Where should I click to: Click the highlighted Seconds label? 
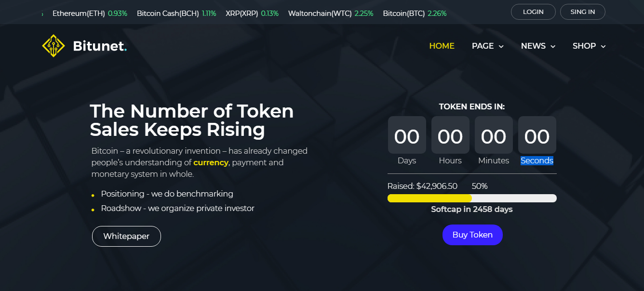[x=537, y=160]
